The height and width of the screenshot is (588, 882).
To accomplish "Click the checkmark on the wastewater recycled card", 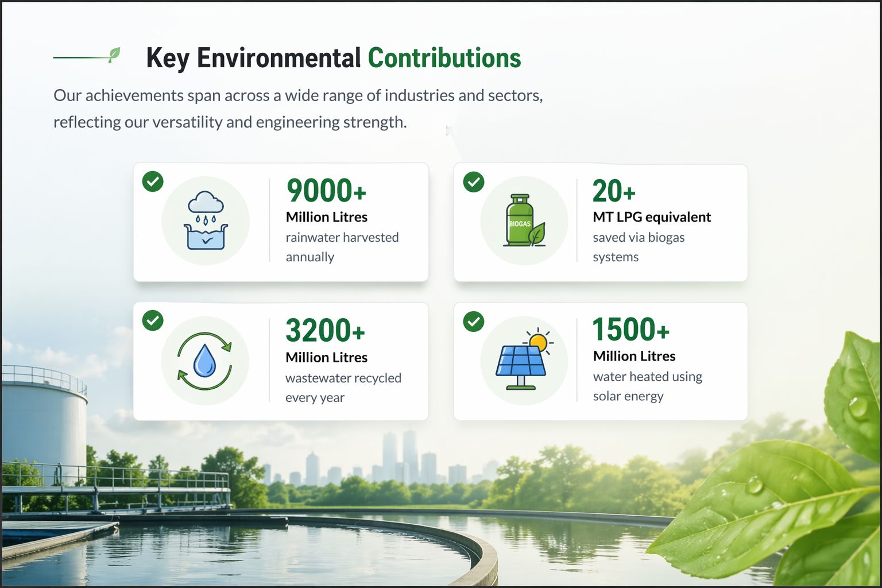I will pos(153,320).
